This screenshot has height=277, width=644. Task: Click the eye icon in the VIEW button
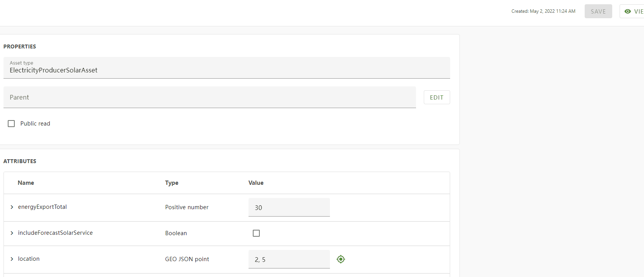coord(628,11)
